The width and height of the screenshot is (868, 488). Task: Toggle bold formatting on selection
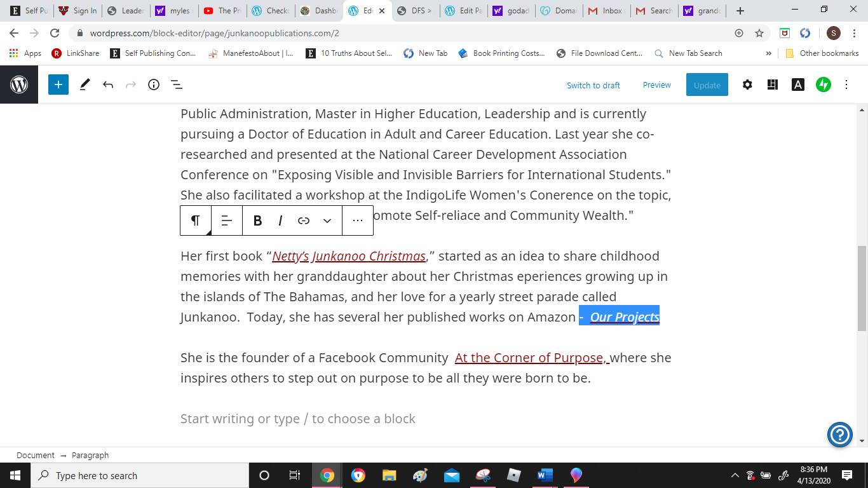pos(257,220)
